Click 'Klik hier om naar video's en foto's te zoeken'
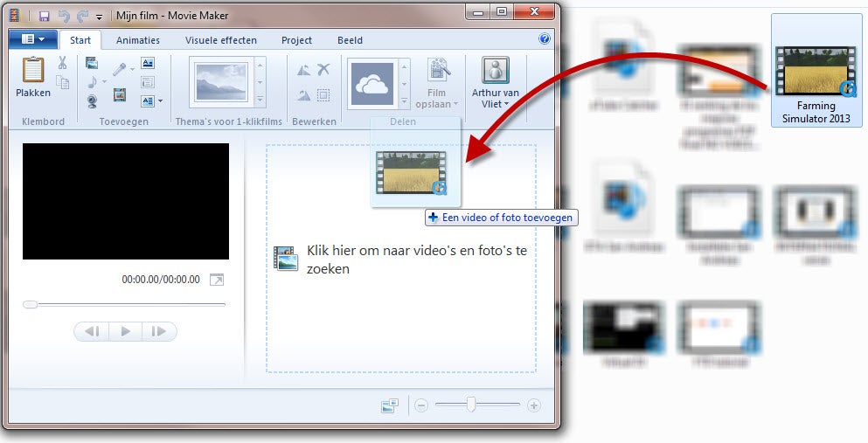 (417, 260)
